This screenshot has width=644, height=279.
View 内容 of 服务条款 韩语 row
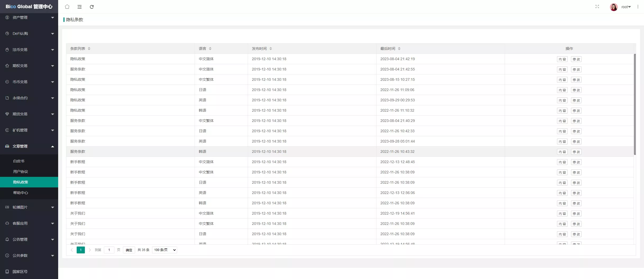[x=562, y=152]
